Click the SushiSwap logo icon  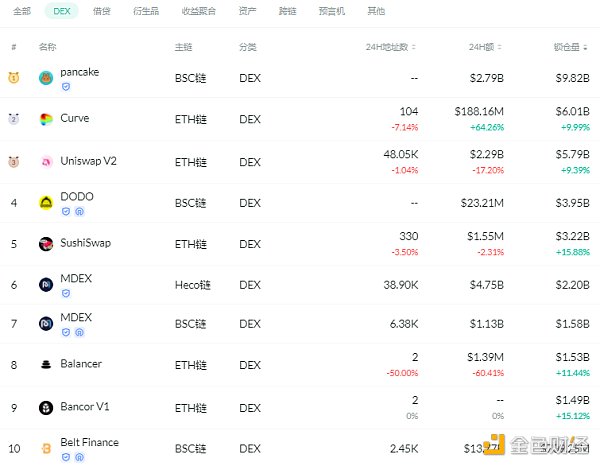46,244
